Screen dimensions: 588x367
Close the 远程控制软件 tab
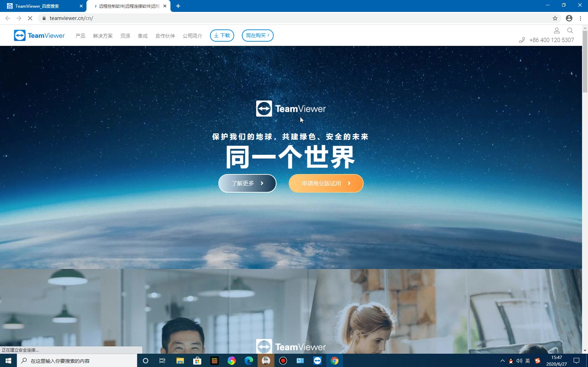pos(165,6)
